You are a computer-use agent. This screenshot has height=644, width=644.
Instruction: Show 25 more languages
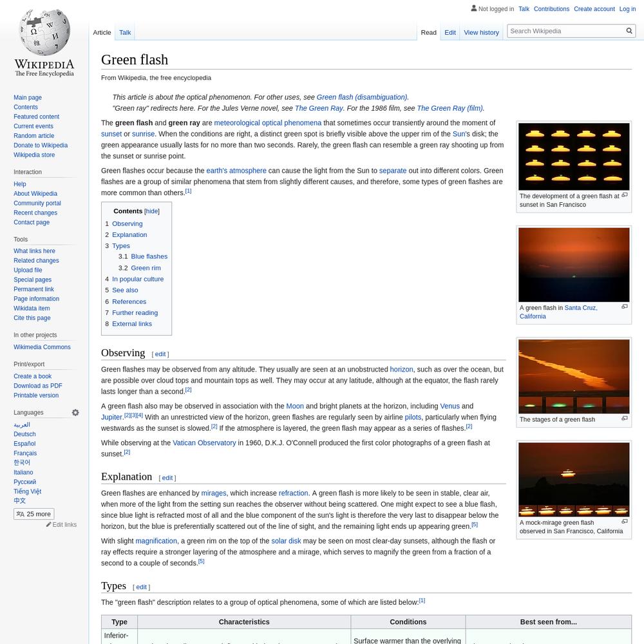pyautogui.click(x=33, y=514)
